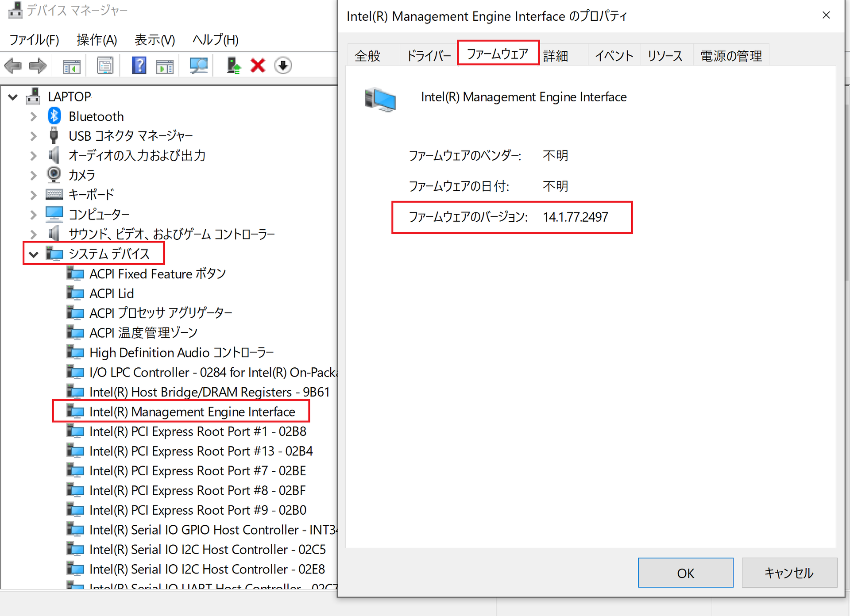This screenshot has width=850, height=616.
Task: Open the ファイル(F) menu
Action: coord(34,40)
